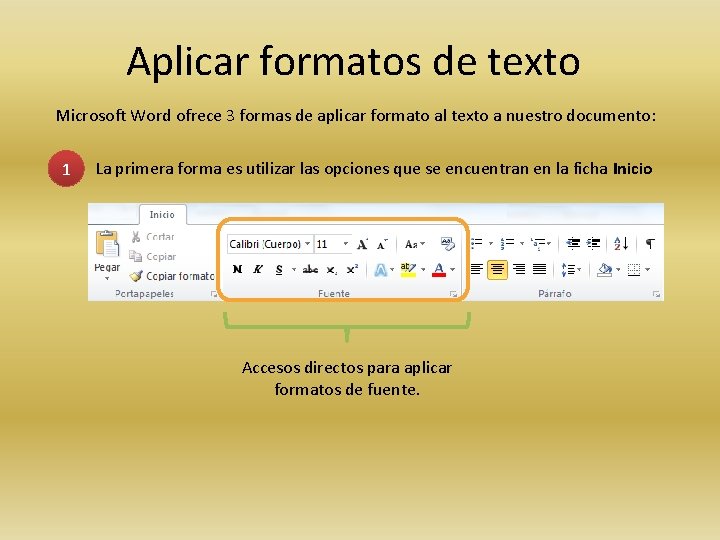The width and height of the screenshot is (720, 540).
Task: Toggle bold with the N button
Action: point(237,269)
